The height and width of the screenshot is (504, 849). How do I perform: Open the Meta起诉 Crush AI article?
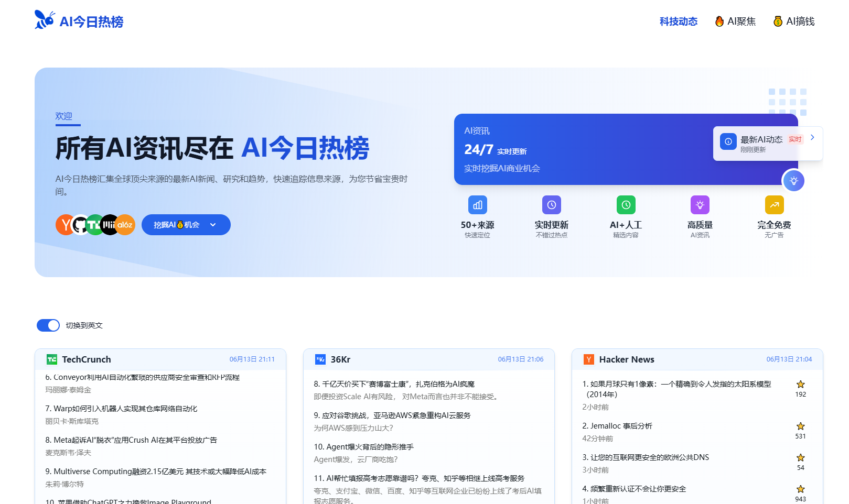[x=131, y=440]
